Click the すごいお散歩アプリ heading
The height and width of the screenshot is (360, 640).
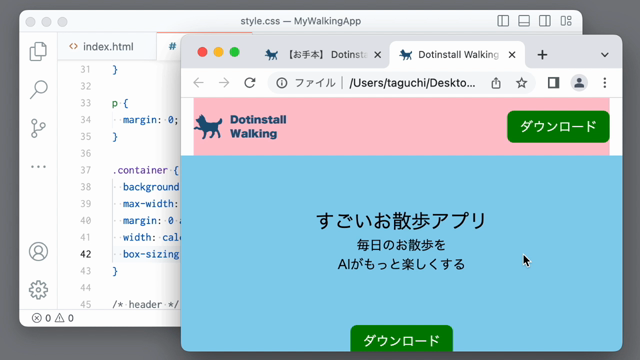pos(401,221)
